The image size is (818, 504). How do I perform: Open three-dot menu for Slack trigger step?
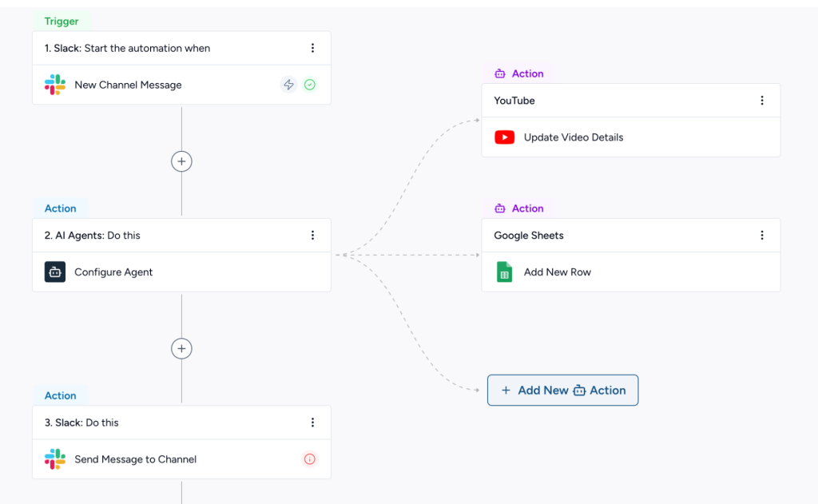[x=312, y=48]
